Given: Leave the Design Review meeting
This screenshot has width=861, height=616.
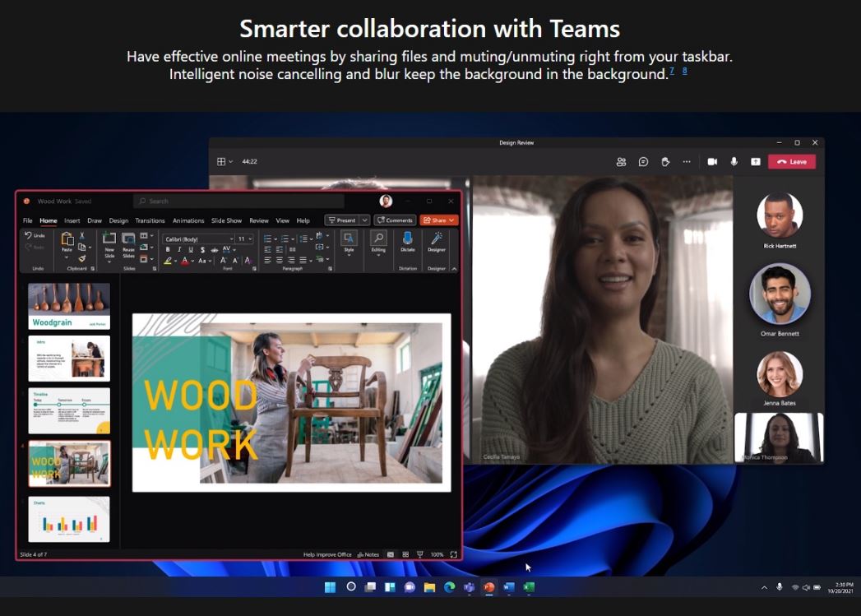Looking at the screenshot, I should pyautogui.click(x=791, y=161).
